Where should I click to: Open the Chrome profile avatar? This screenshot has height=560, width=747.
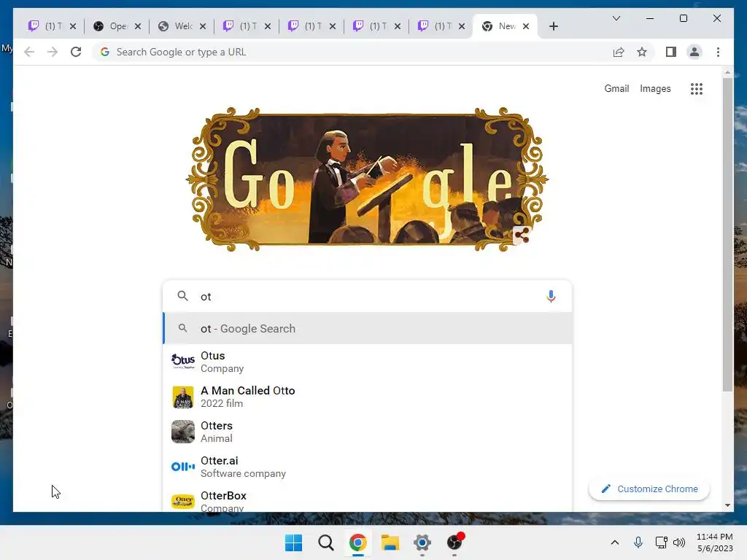point(694,52)
